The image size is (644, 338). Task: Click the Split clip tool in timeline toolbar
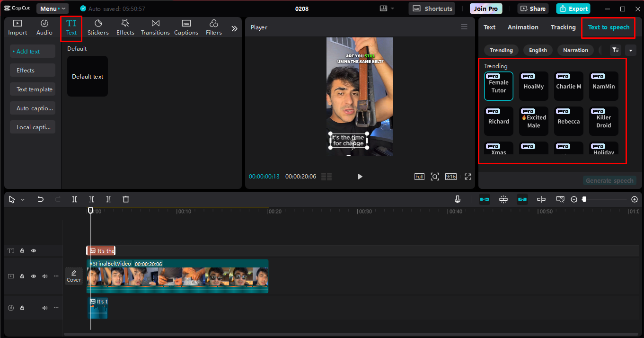click(75, 199)
